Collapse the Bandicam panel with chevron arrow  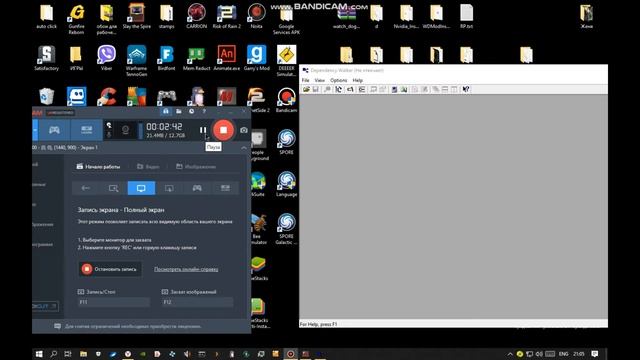(244, 148)
